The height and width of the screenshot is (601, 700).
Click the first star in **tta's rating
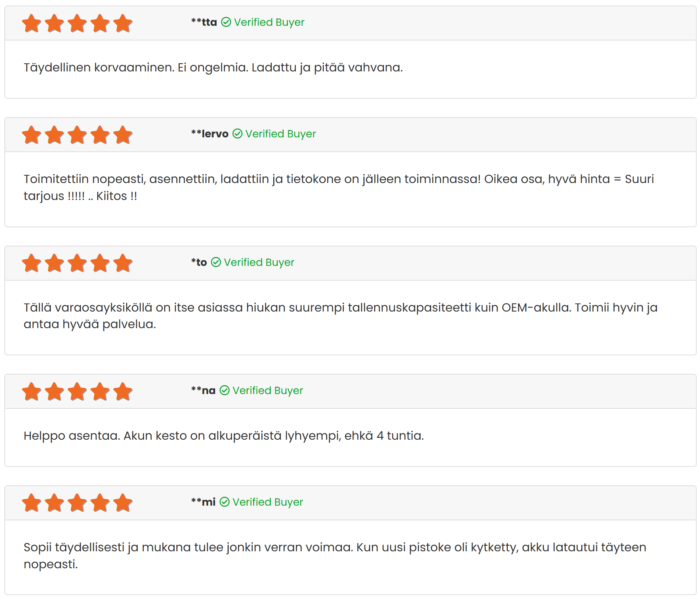click(32, 23)
